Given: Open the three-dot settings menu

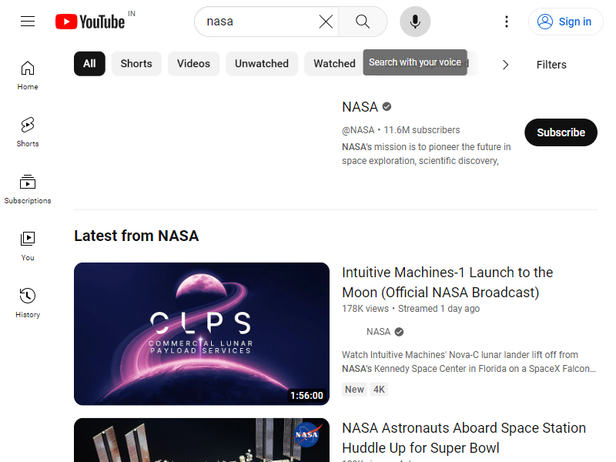Looking at the screenshot, I should click(506, 22).
